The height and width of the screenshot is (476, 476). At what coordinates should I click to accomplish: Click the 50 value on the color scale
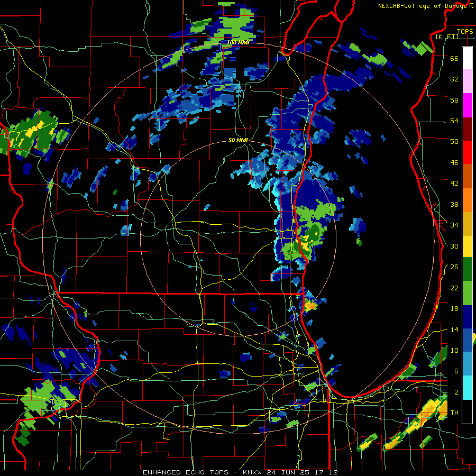[x=454, y=141]
